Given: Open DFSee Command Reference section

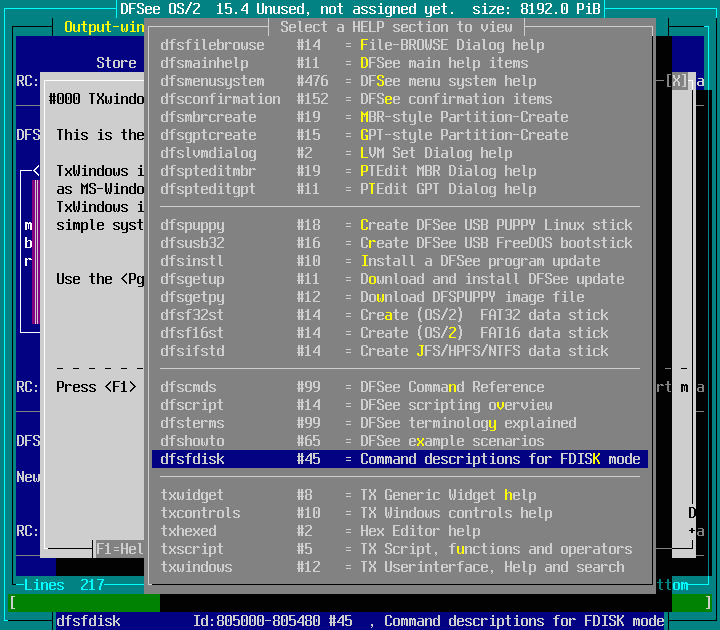Looking at the screenshot, I should [x=400, y=387].
